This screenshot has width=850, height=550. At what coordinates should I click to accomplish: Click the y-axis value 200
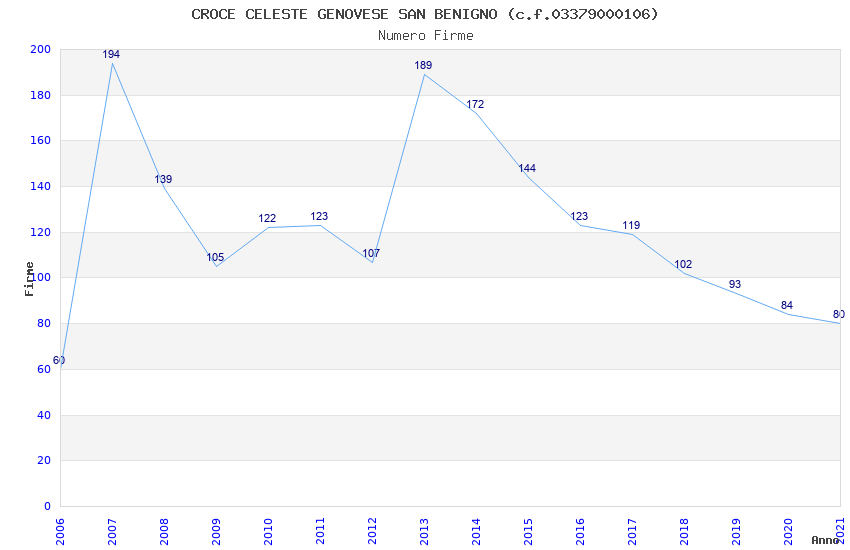[x=41, y=49]
